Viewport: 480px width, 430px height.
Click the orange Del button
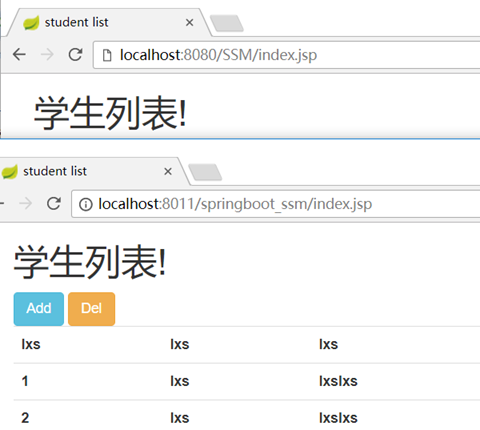tap(91, 309)
